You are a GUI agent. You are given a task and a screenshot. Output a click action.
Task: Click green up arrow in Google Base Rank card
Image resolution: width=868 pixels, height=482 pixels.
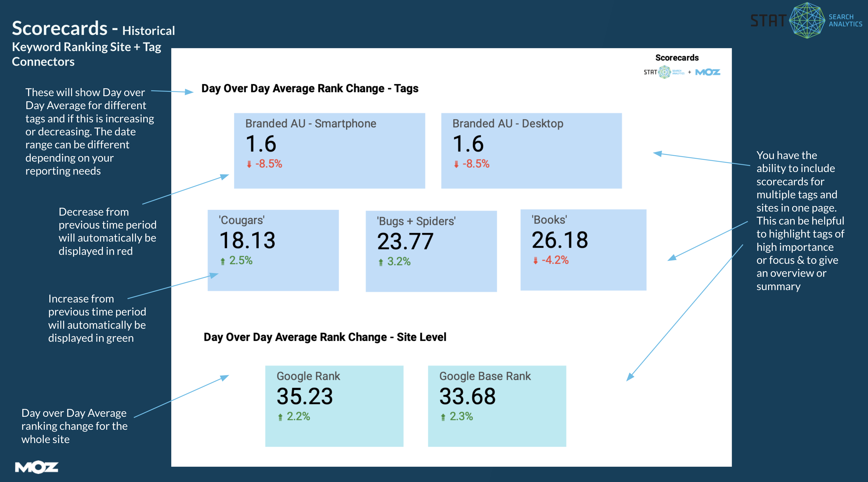443,417
